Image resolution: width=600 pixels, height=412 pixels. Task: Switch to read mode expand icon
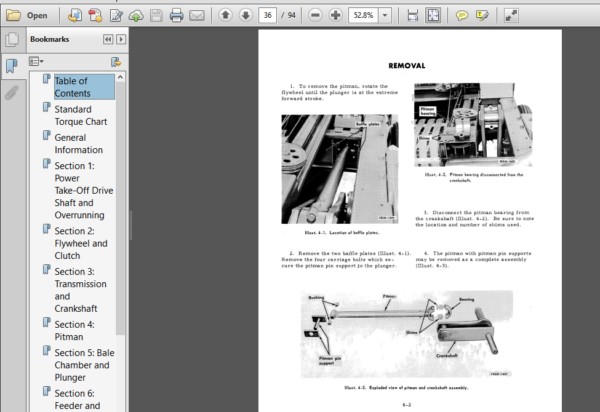(511, 15)
